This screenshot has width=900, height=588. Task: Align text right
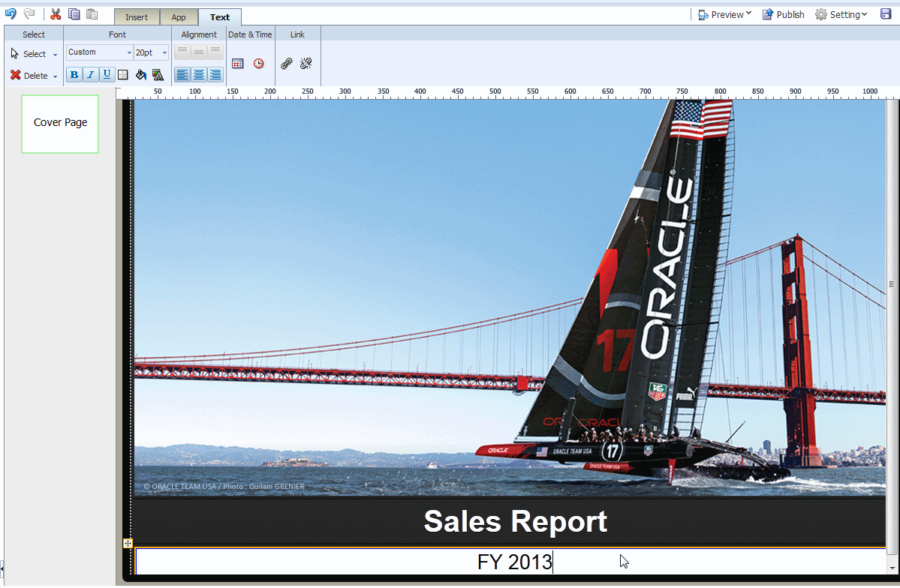215,74
